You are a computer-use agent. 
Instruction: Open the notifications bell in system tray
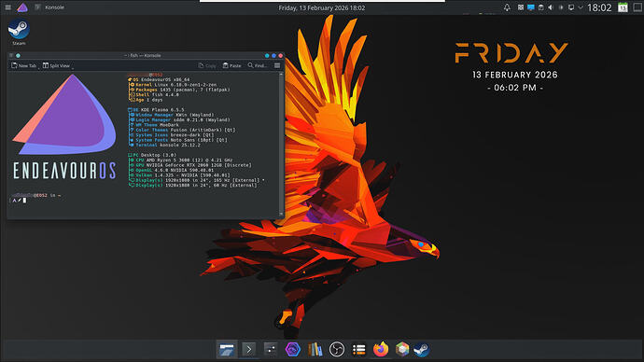click(507, 7)
